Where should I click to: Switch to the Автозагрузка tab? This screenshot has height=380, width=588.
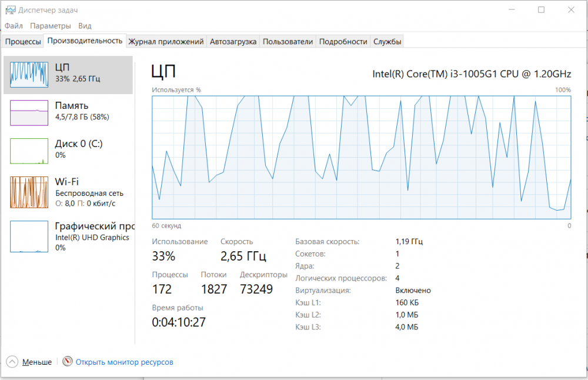[233, 42]
